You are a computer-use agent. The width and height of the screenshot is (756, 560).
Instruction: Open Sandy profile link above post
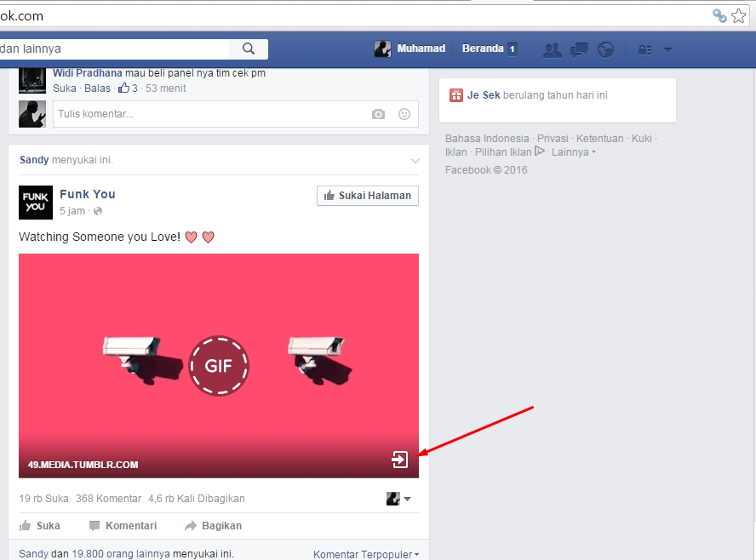[34, 160]
